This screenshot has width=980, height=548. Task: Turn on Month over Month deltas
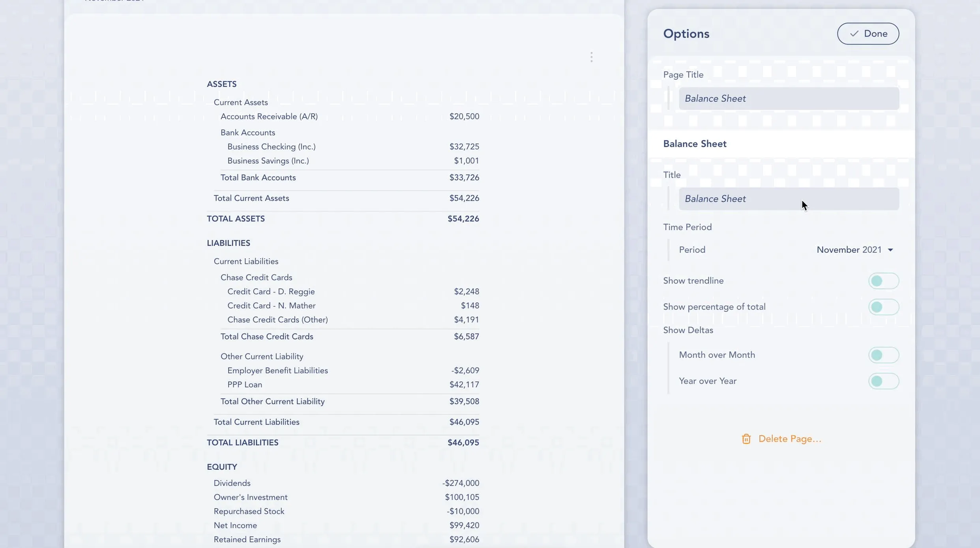[x=883, y=355]
